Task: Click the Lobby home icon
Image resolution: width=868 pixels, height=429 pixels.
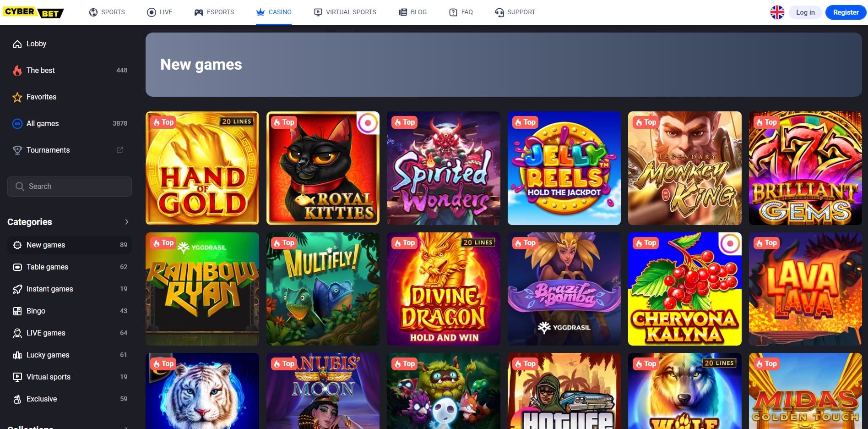Action: tap(17, 44)
